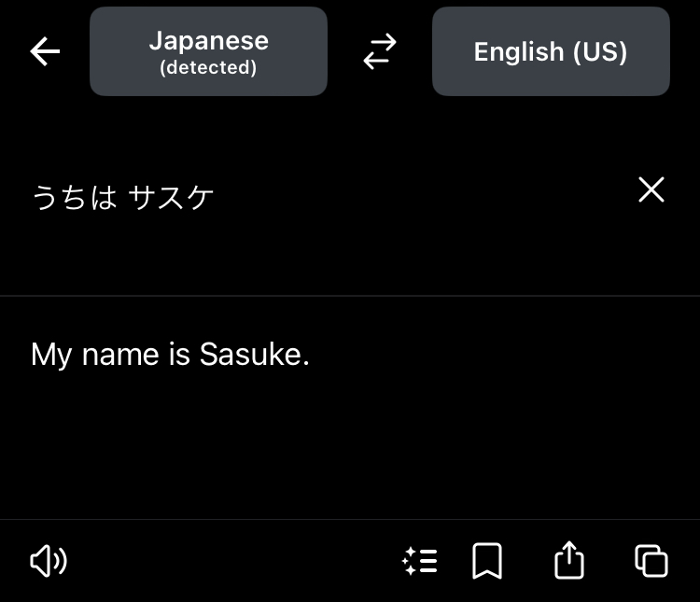Play the translation audio with the speaker icon
700x602 pixels.
49,561
